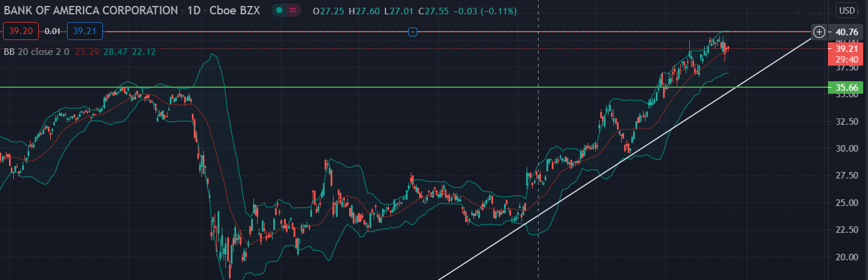
Task: Click the plus button on the price axis
Action: point(819,32)
